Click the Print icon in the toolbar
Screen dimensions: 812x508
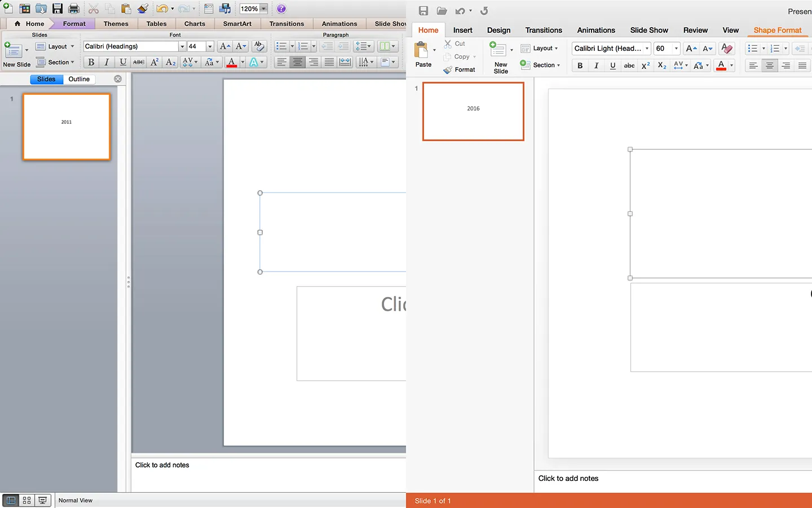(73, 8)
